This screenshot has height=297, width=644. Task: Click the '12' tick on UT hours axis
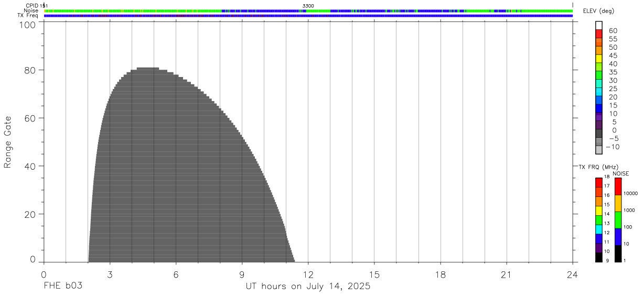pyautogui.click(x=308, y=275)
